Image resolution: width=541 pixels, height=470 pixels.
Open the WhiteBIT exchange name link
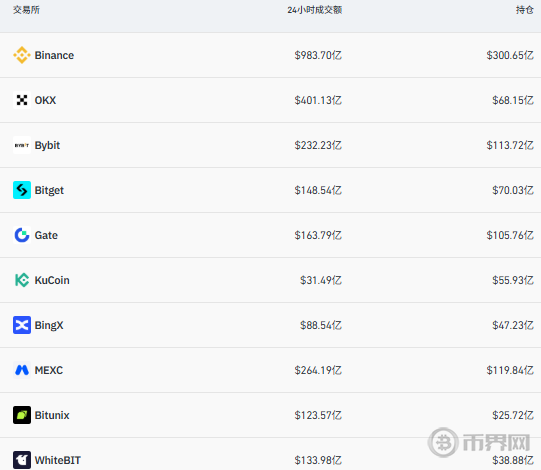58,460
